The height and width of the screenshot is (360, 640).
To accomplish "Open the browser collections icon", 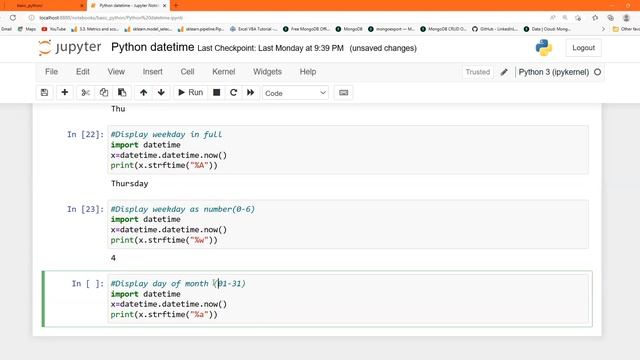I will pos(610,18).
